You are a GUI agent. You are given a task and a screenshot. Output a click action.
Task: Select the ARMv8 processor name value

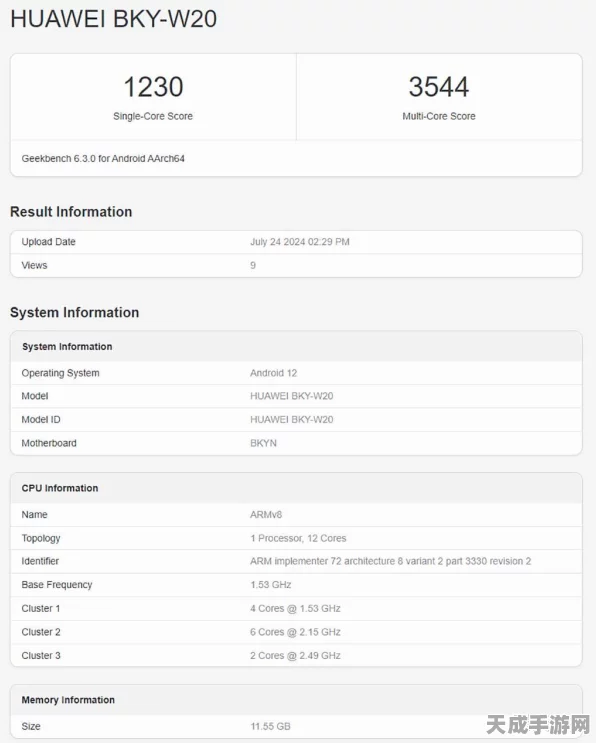pyautogui.click(x=266, y=515)
